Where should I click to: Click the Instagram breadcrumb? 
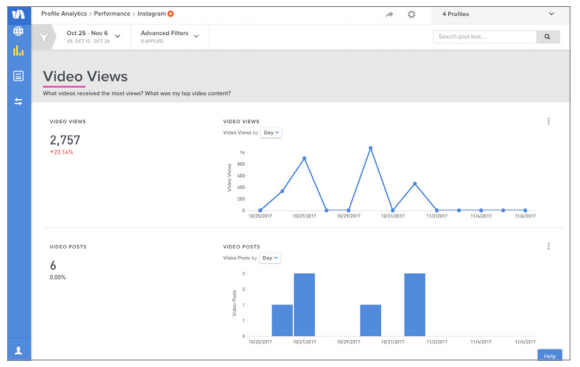click(152, 14)
